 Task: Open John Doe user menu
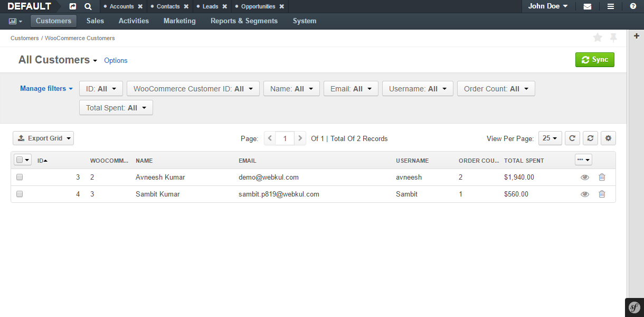coord(548,6)
